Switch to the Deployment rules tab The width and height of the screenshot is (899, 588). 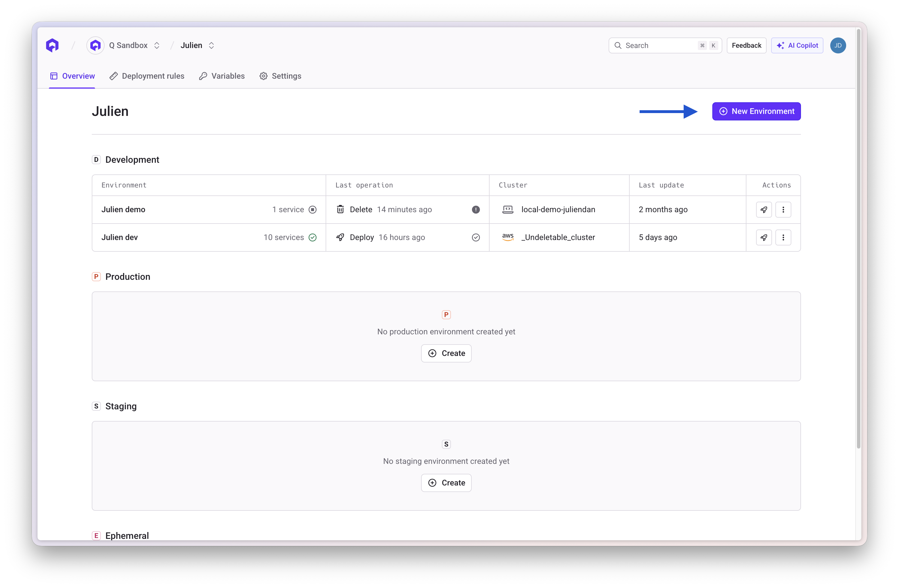(147, 76)
